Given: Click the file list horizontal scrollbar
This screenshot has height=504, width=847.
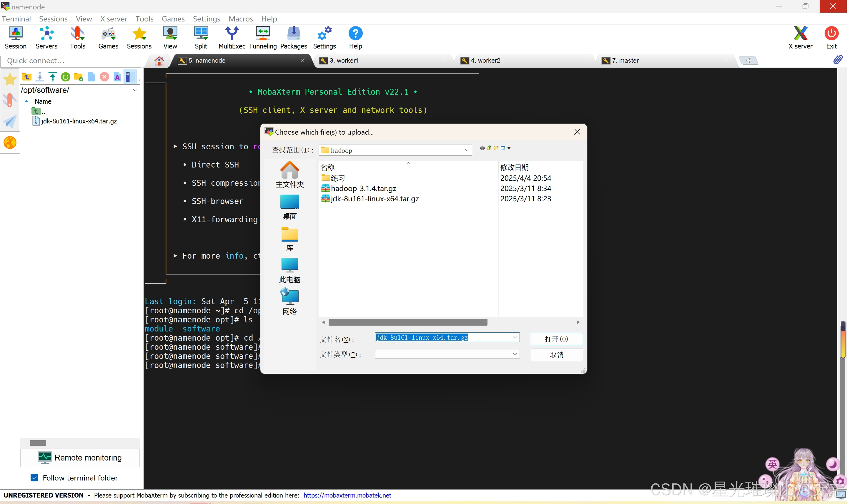Looking at the screenshot, I should point(408,322).
